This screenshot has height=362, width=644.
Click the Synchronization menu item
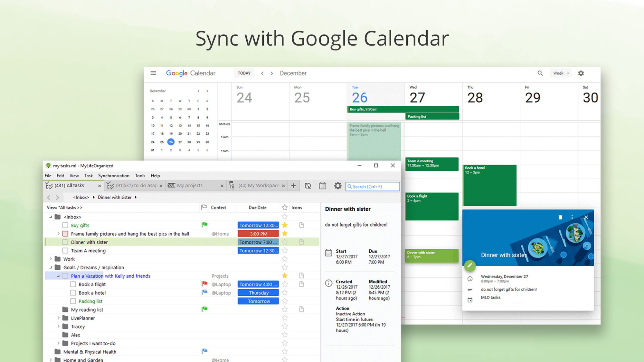114,175
